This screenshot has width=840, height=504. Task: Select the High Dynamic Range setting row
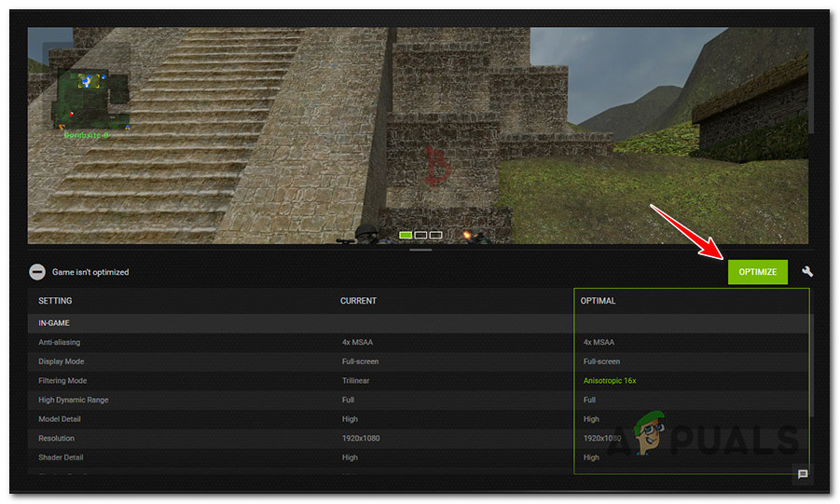click(x=419, y=400)
